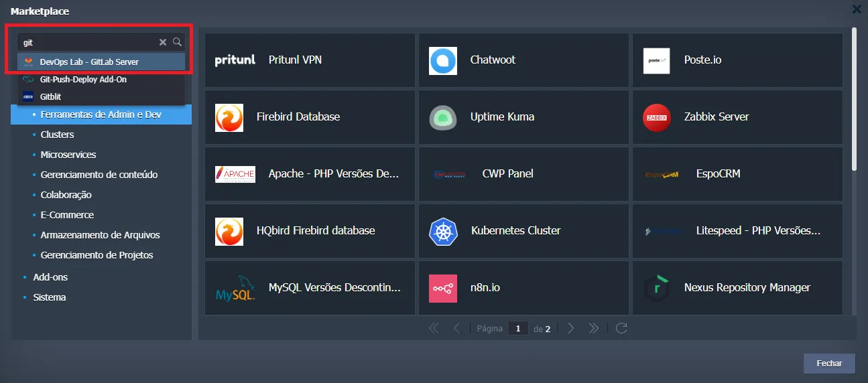The image size is (868, 383).
Task: Expand the Add-ons section
Action: [x=50, y=277]
